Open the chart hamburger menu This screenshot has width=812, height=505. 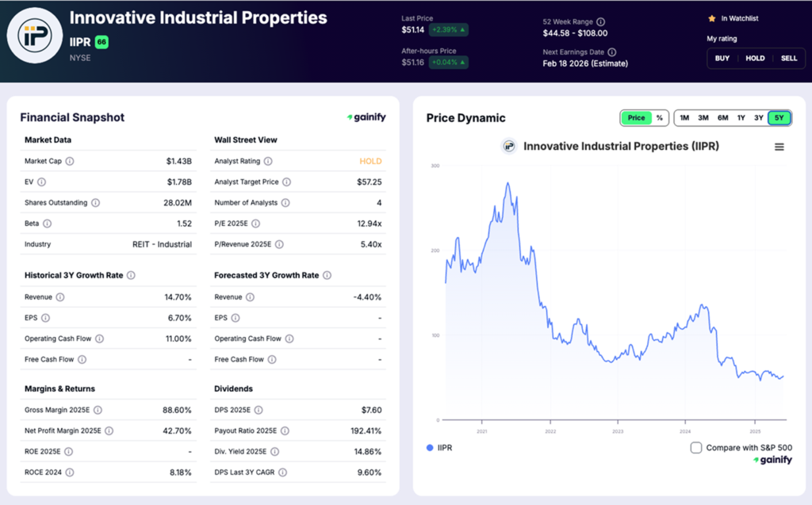(779, 146)
